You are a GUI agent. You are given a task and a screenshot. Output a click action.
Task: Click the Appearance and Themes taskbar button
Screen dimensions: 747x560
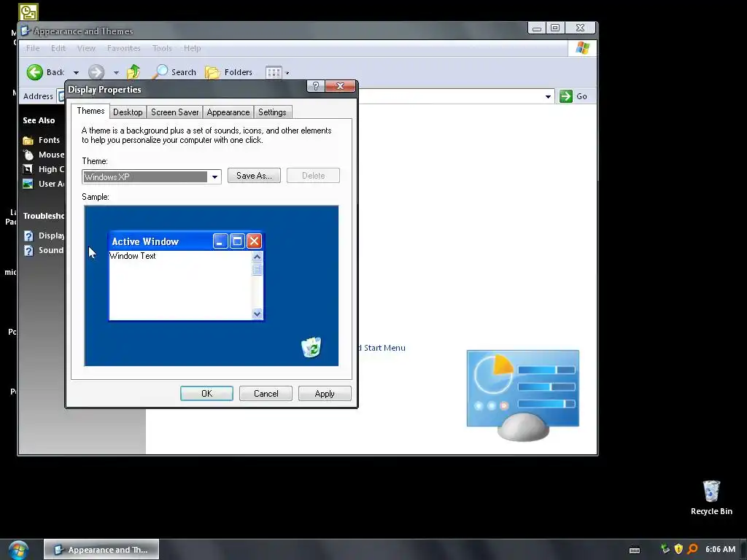point(101,550)
